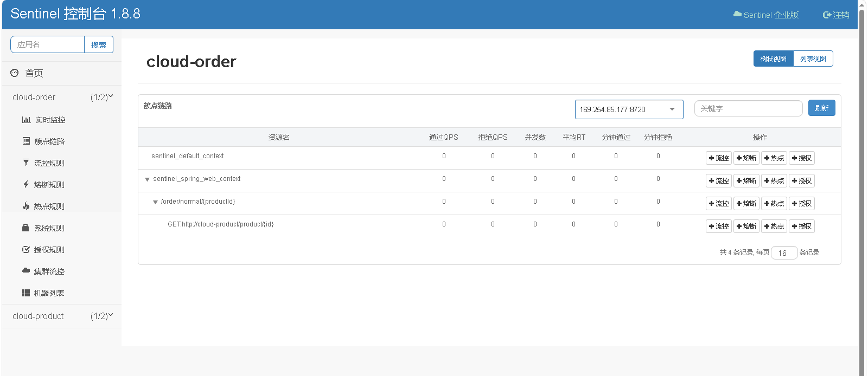Image resolution: width=868 pixels, height=376 pixels.
Task: Add 熔断 rule for sentinel_default_context
Action: click(746, 158)
